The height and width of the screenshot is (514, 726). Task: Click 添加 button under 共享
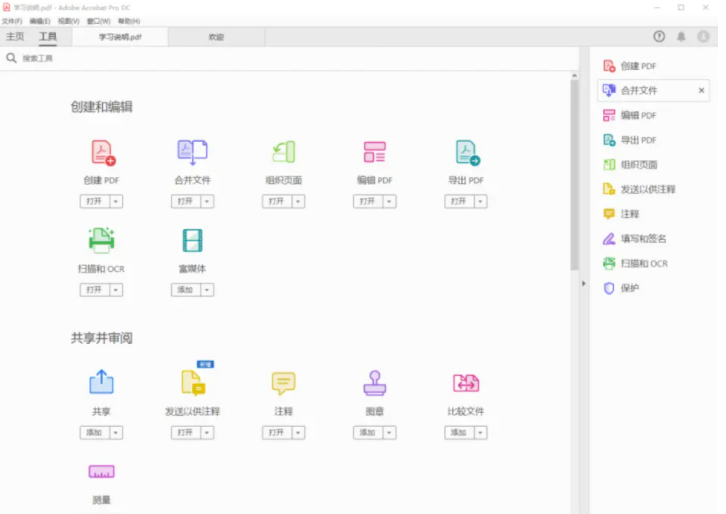coord(94,433)
